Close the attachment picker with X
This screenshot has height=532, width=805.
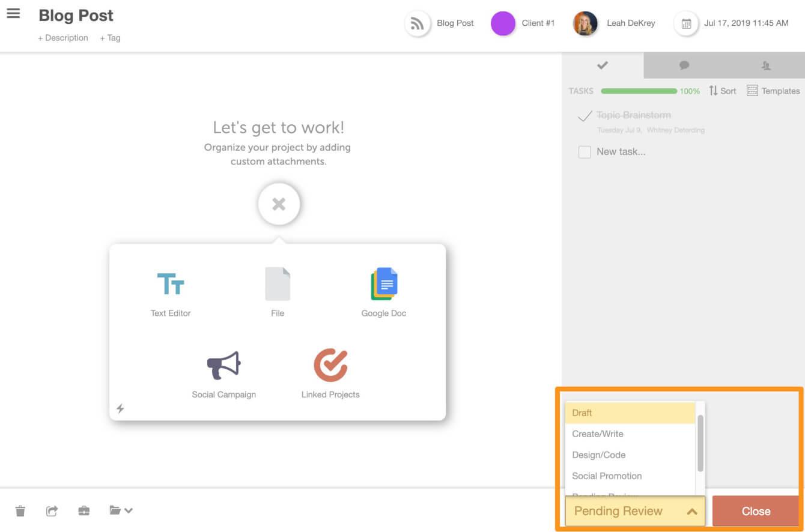(279, 204)
